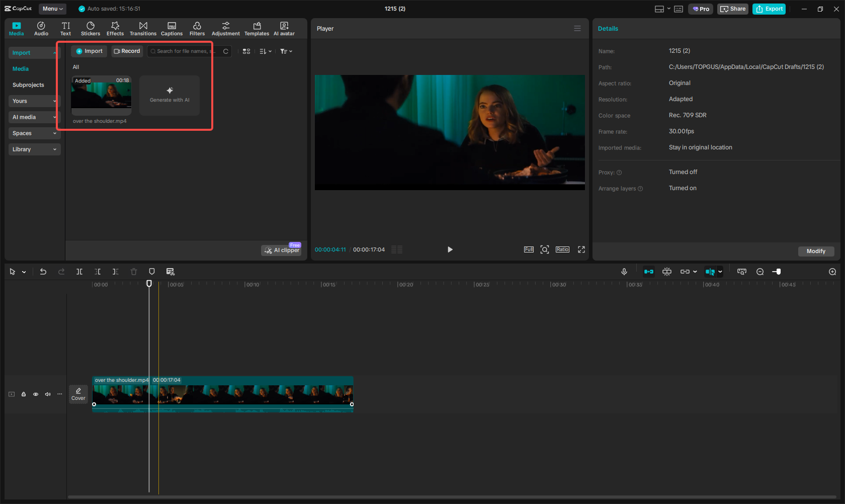Click the player focus/scan frame icon
Viewport: 845px width, 504px height.
545,249
